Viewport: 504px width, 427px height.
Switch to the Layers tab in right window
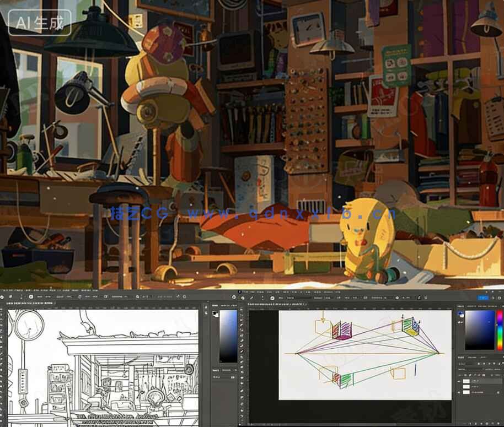pyautogui.click(x=461, y=358)
